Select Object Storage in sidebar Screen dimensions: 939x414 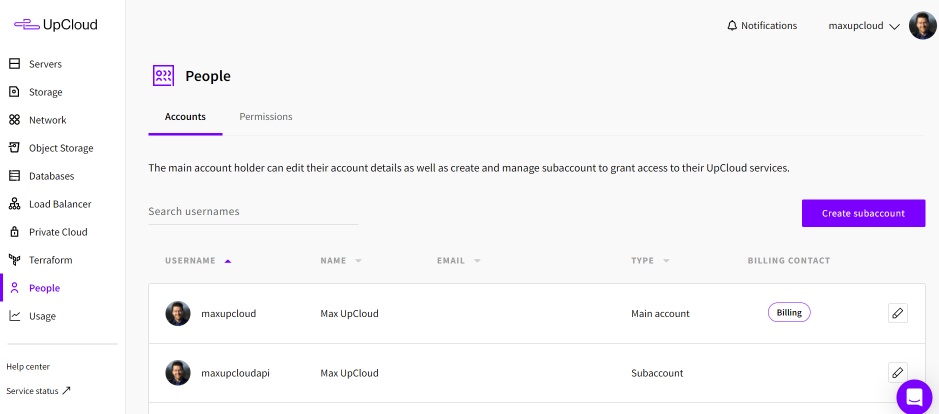point(60,148)
